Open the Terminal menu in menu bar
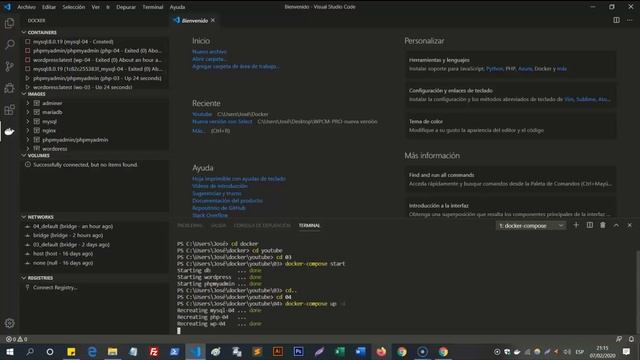Screen dimensions: 640x360 pos(153,7)
